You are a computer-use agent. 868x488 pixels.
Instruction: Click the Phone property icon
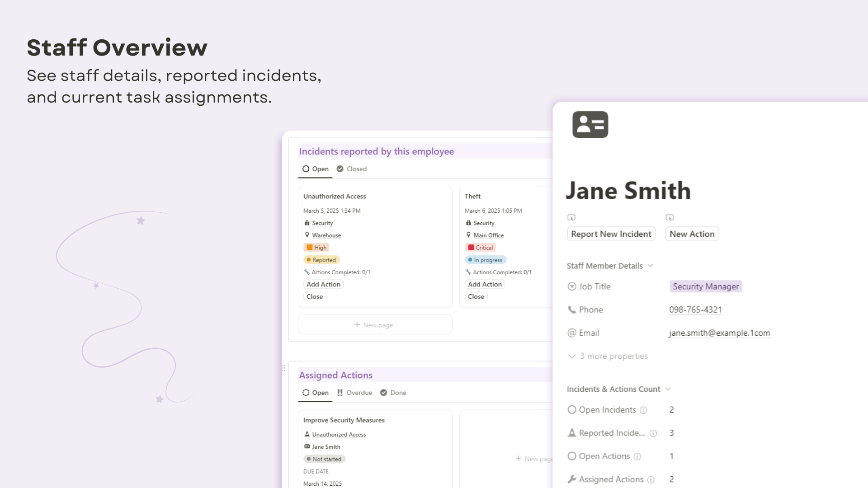coord(572,310)
